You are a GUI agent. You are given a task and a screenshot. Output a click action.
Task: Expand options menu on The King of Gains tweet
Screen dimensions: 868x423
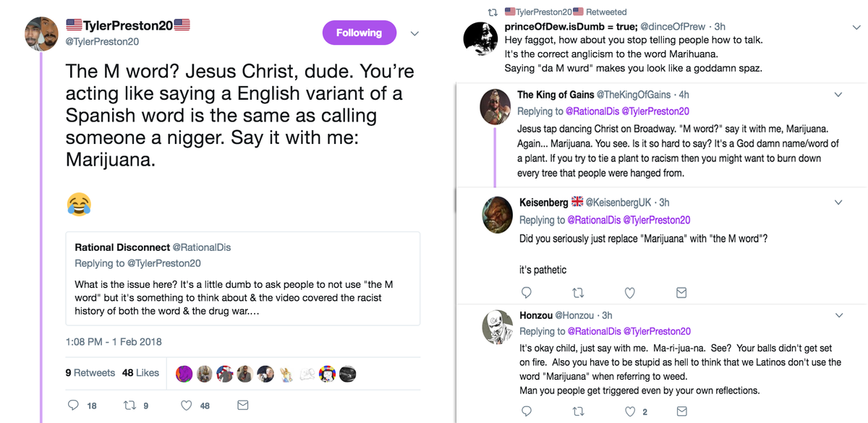(838, 95)
